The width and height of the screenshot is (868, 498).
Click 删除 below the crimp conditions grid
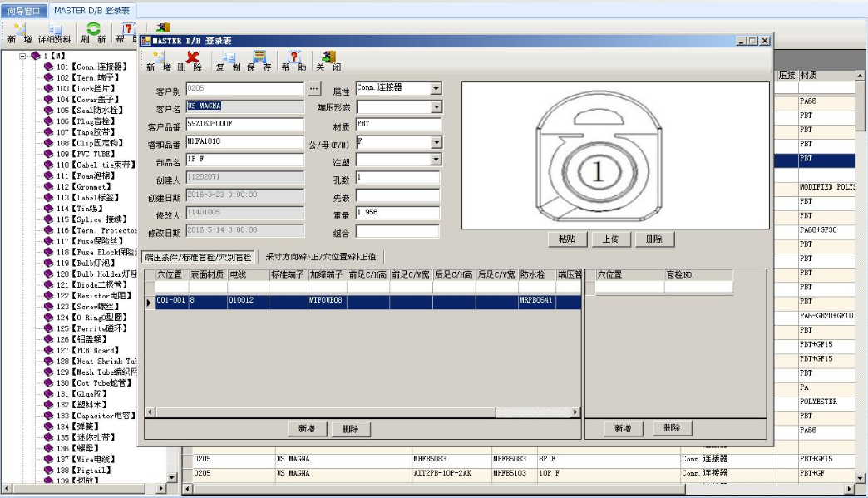tap(350, 429)
